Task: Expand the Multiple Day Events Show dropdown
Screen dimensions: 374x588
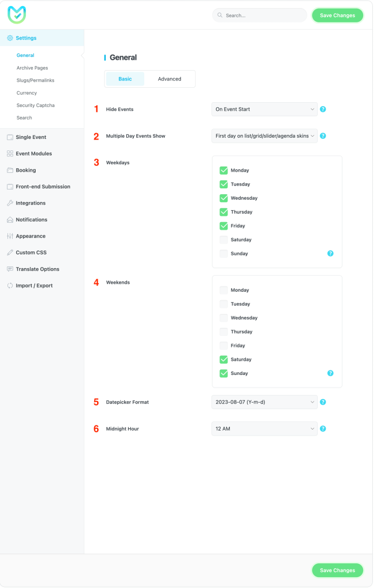Action: [x=264, y=136]
